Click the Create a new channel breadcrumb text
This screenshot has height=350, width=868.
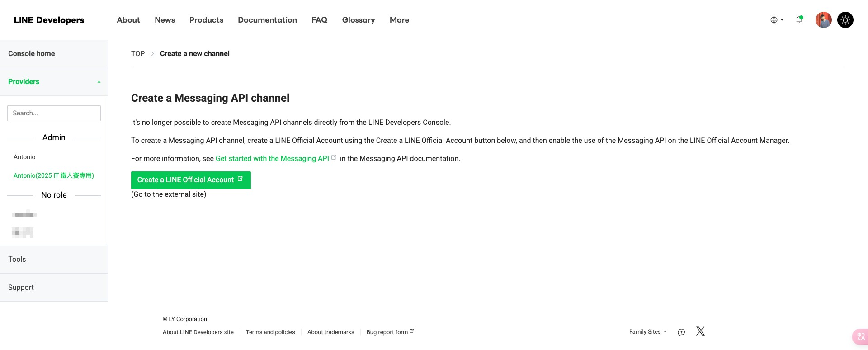click(195, 54)
